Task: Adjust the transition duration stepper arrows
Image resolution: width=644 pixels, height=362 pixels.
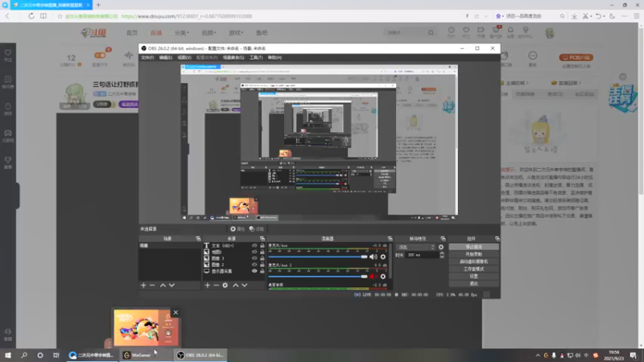Action: tap(442, 255)
